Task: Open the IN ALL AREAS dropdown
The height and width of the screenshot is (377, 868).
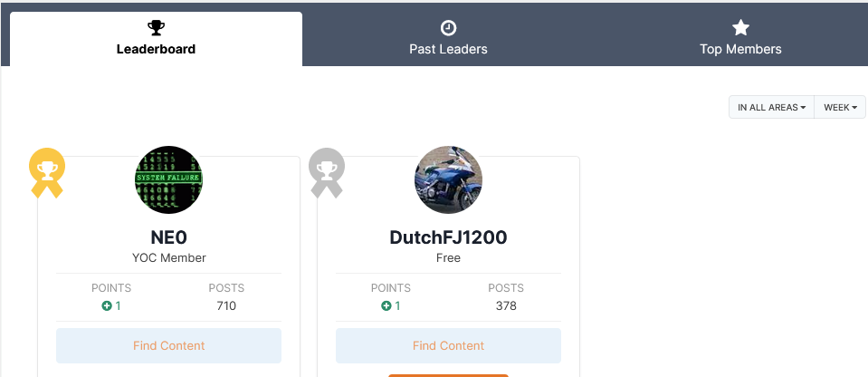Action: point(771,107)
